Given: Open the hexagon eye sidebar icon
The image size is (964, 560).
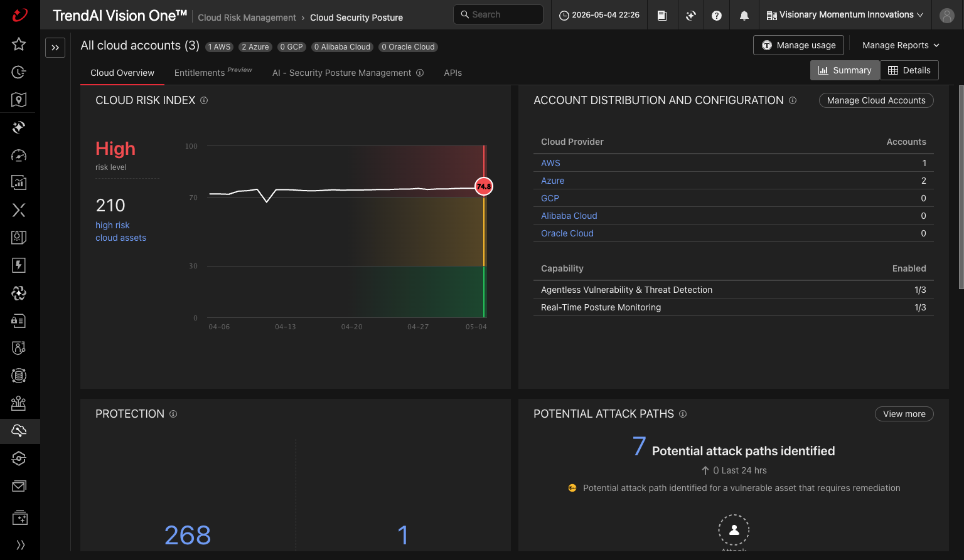Looking at the screenshot, I should (x=19, y=458).
